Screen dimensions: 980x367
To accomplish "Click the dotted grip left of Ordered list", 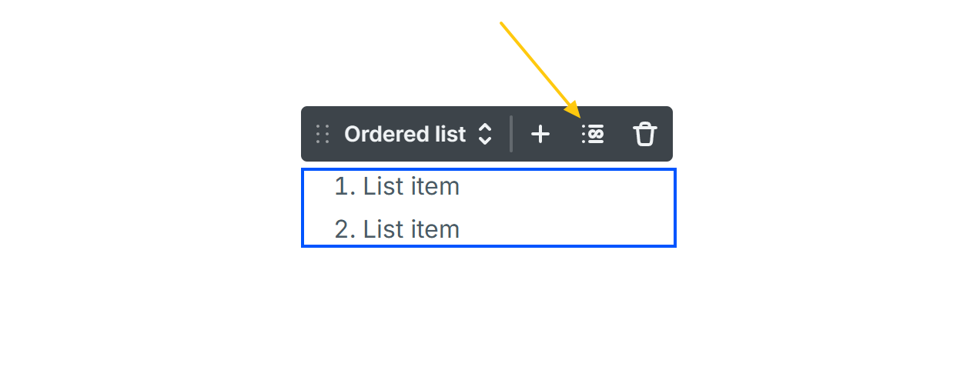I will coord(323,134).
